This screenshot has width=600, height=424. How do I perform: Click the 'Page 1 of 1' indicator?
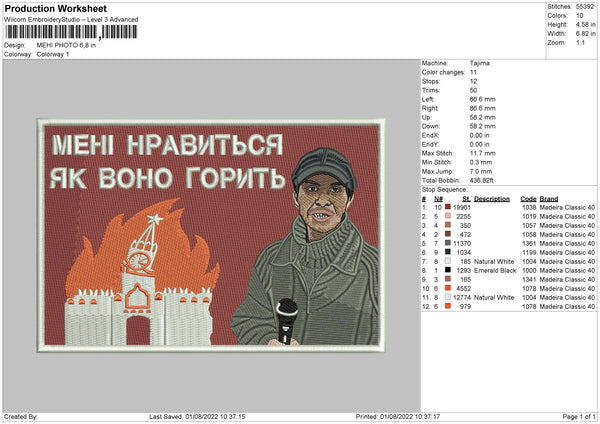click(579, 416)
